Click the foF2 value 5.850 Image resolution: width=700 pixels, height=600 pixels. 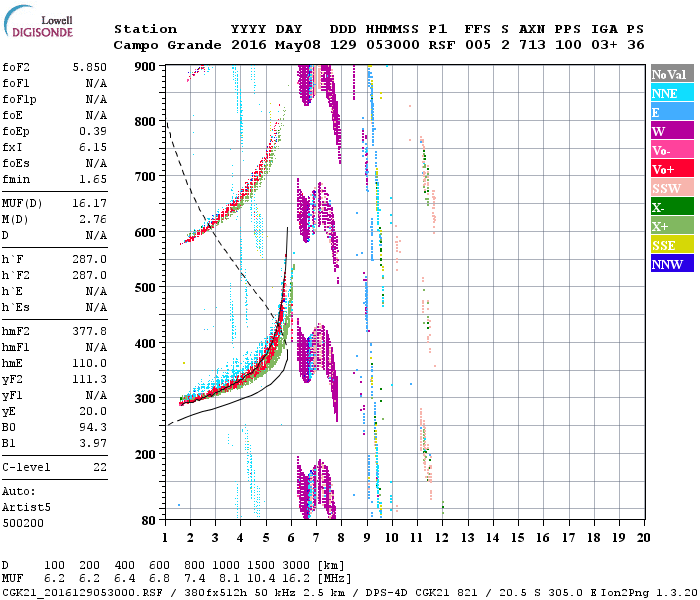[90, 67]
